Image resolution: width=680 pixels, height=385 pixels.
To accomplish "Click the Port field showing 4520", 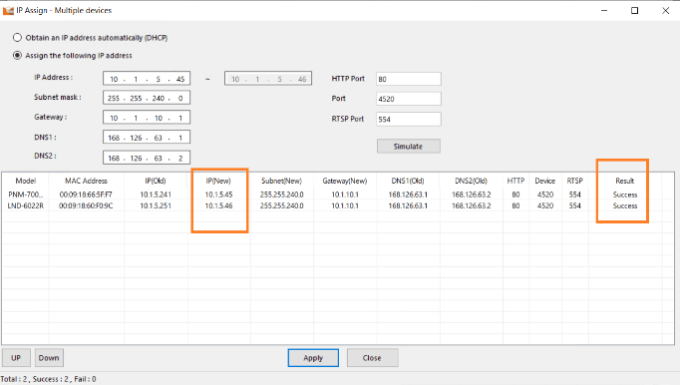I will tap(409, 99).
